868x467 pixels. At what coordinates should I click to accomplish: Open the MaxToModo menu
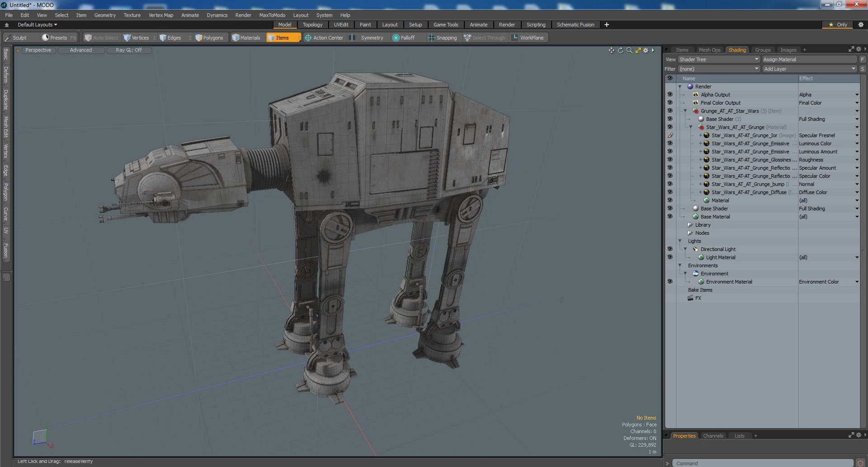click(x=272, y=15)
